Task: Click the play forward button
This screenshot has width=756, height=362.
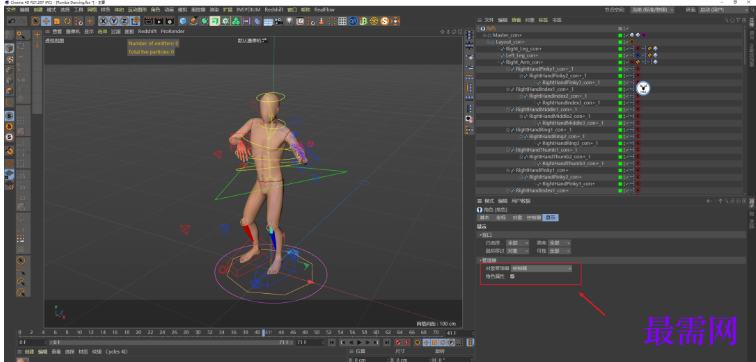Action: click(x=359, y=342)
